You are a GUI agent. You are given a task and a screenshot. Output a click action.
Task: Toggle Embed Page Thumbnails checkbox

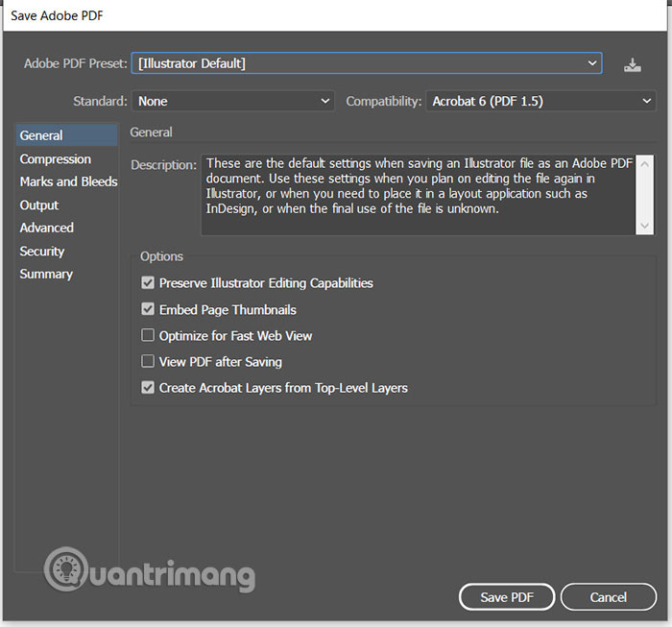[x=148, y=309]
